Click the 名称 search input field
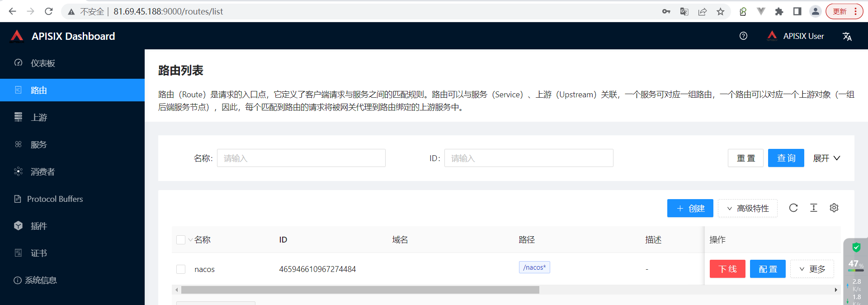This screenshot has height=305, width=868. click(x=301, y=158)
